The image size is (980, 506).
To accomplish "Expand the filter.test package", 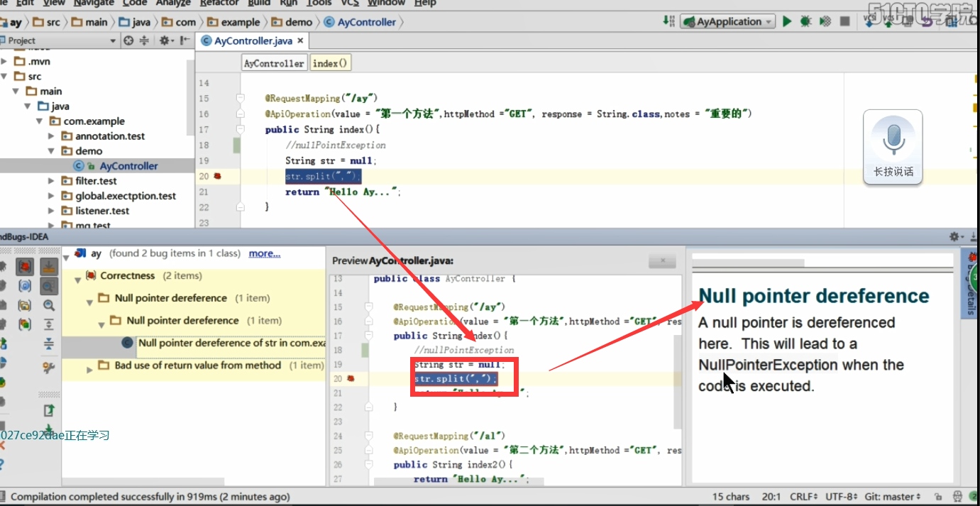I will [51, 181].
